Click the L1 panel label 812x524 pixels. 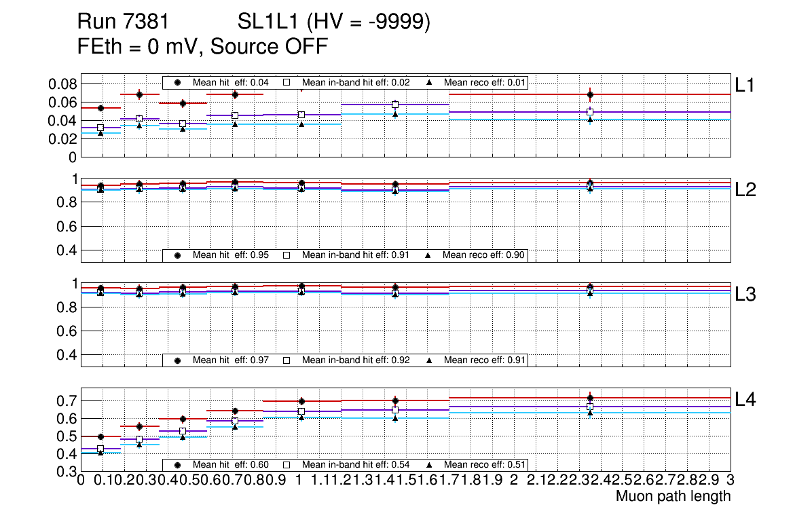coord(745,85)
